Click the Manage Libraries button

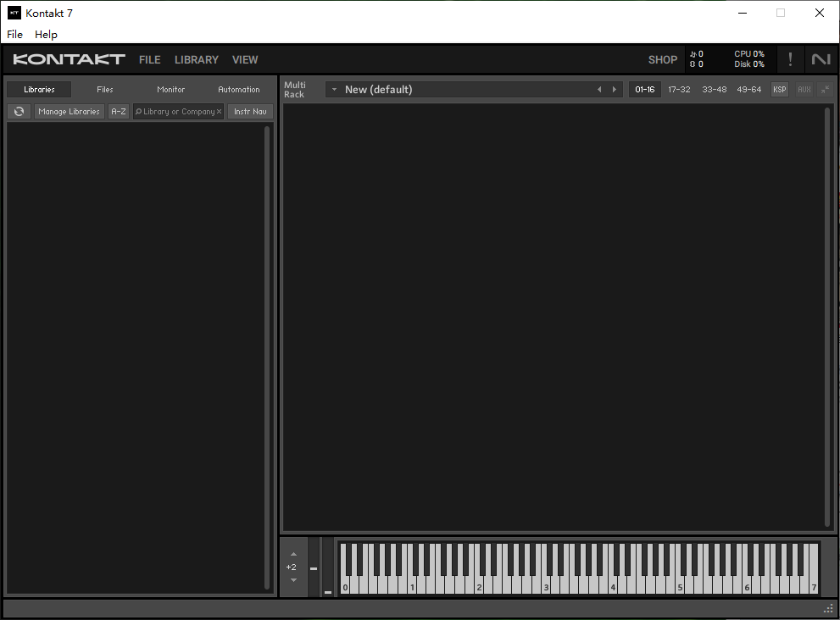click(70, 111)
